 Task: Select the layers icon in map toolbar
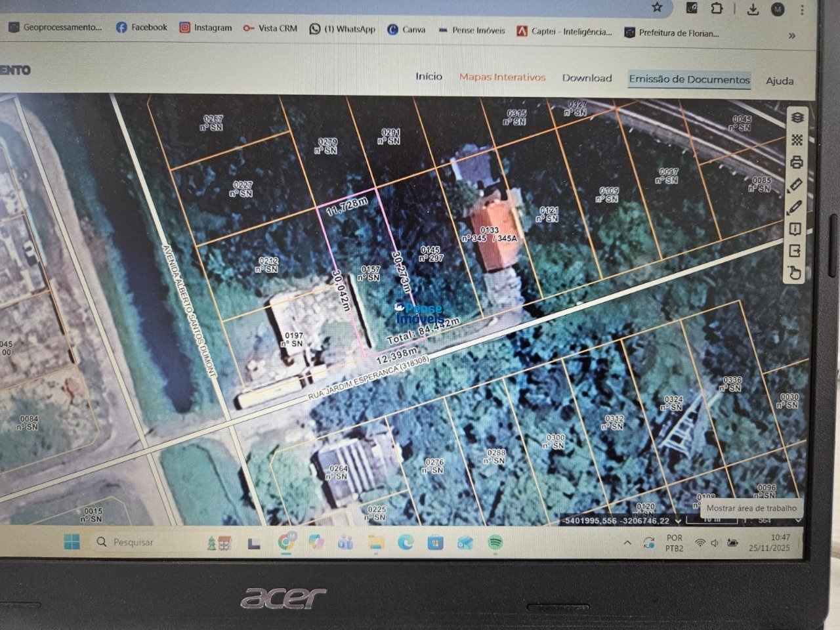coord(796,118)
